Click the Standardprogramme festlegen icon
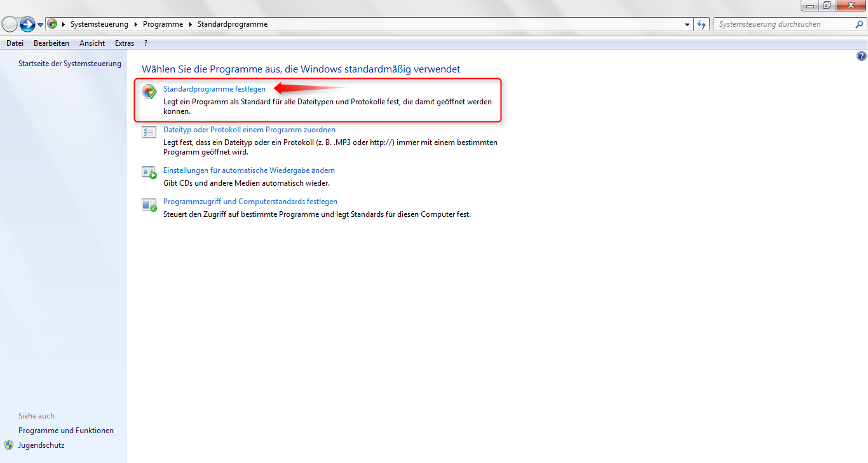Viewport: 868px width, 463px height. (x=149, y=92)
